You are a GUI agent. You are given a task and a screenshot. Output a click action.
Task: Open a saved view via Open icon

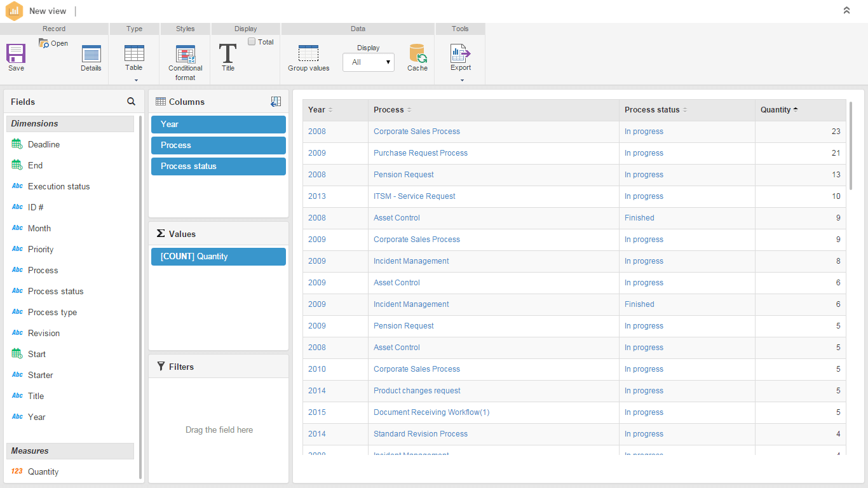tap(44, 43)
